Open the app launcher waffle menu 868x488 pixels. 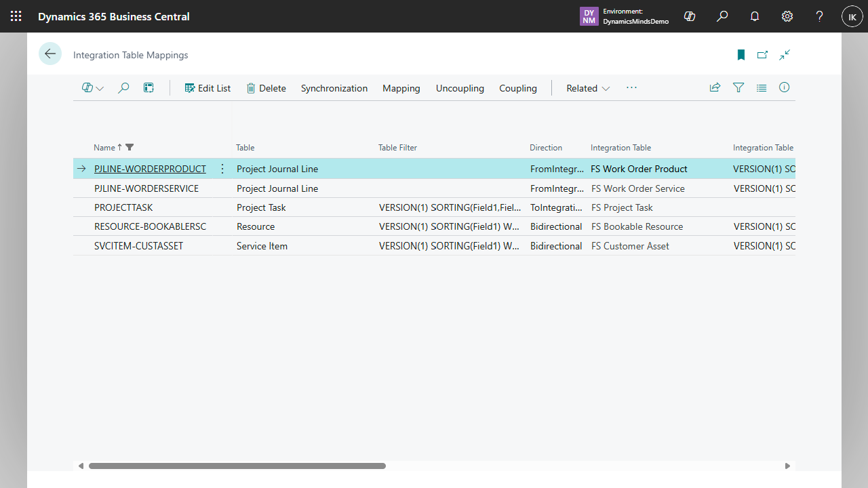(16, 16)
